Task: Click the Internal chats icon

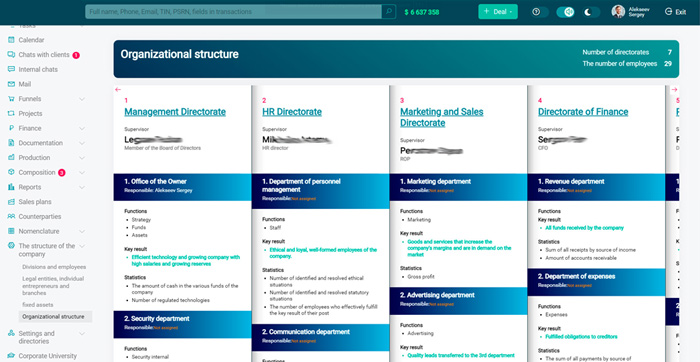Action: pyautogui.click(x=11, y=70)
